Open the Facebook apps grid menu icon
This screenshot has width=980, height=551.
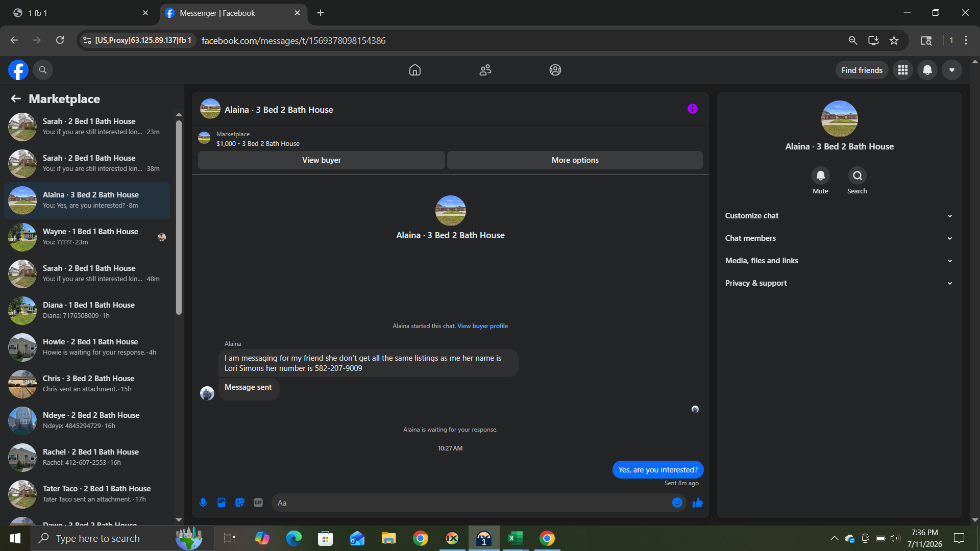pos(903,70)
